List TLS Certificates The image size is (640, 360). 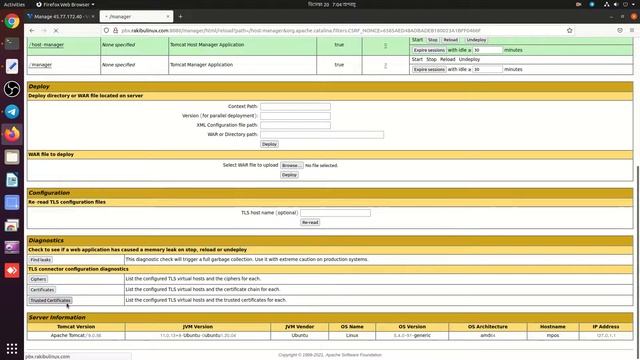click(42, 290)
